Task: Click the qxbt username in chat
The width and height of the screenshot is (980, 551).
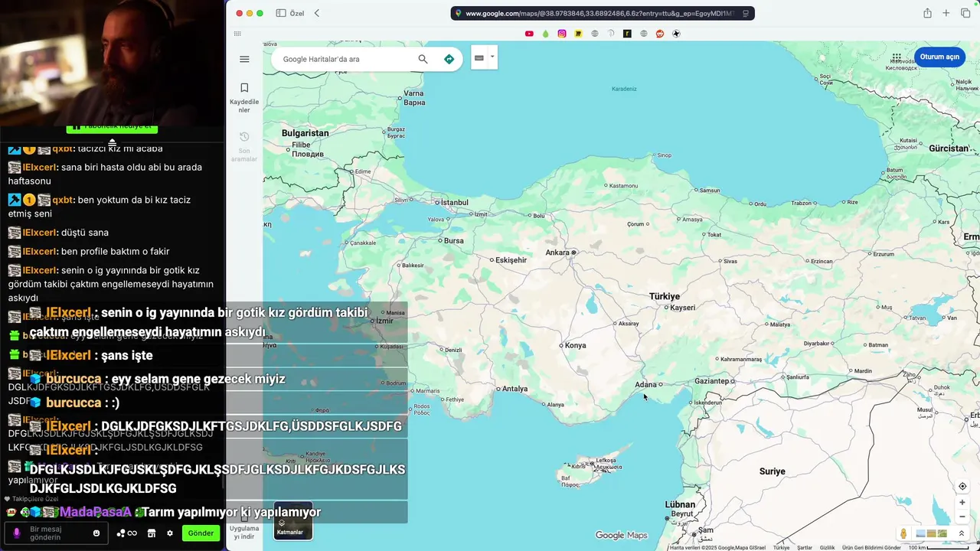Action: point(63,200)
